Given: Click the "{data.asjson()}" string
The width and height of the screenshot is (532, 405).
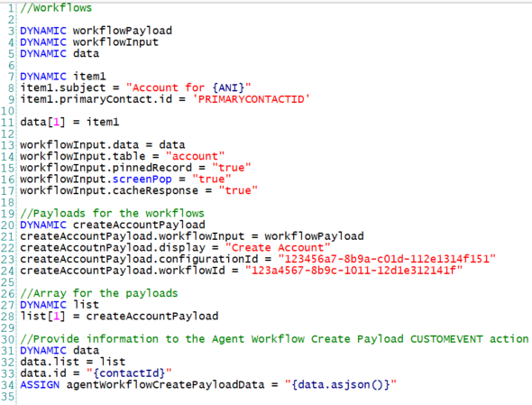Looking at the screenshot, I should 341,384.
